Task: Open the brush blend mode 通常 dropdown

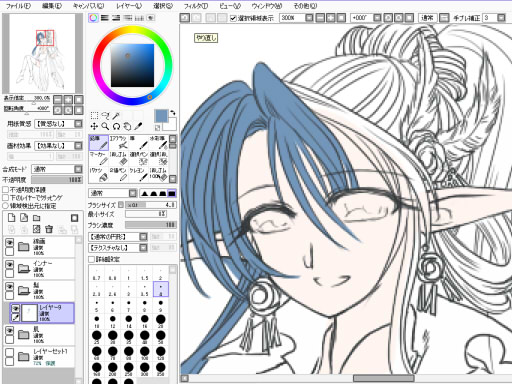Action: tap(133, 193)
